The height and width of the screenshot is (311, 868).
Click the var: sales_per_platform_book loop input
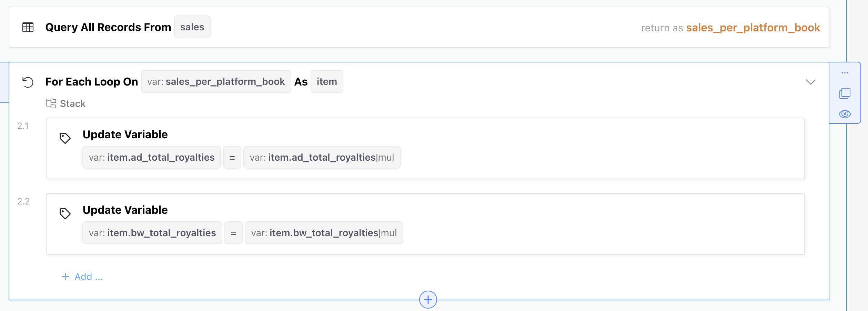pyautogui.click(x=216, y=82)
